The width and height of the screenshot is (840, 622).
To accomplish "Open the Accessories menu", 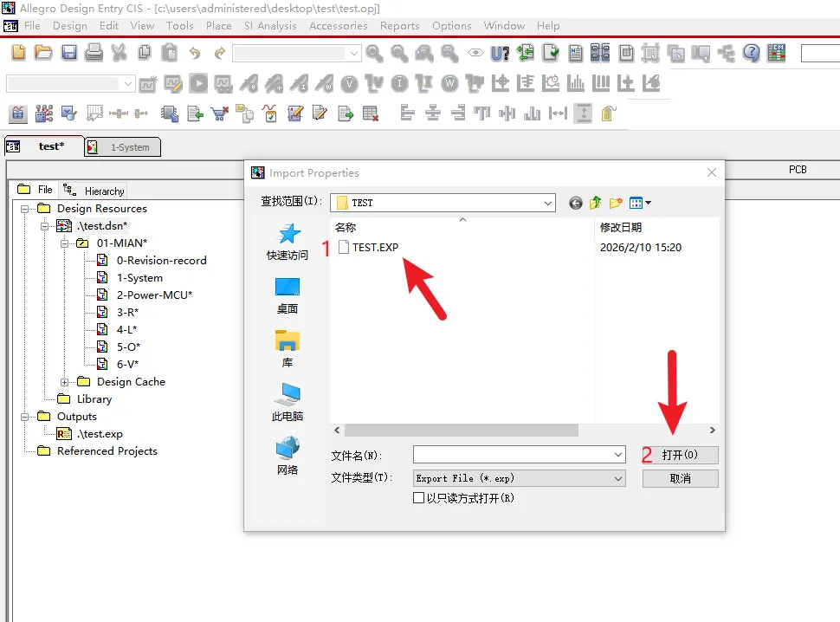I will (338, 26).
